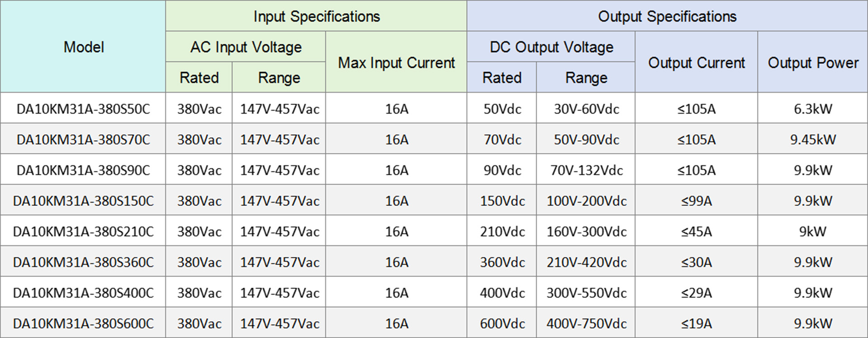Viewport: 868px width, 338px height.
Task: Select the ≤45A output current cell
Action: tap(696, 232)
